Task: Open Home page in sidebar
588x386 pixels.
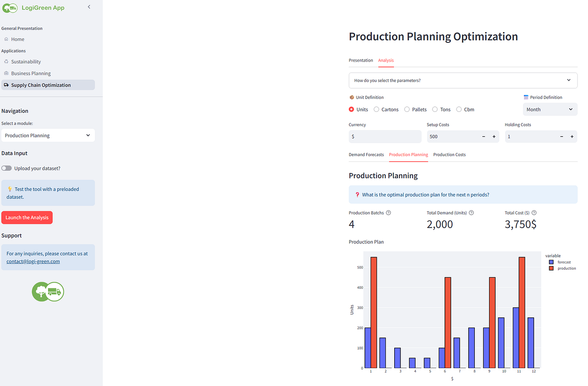Action: [18, 39]
